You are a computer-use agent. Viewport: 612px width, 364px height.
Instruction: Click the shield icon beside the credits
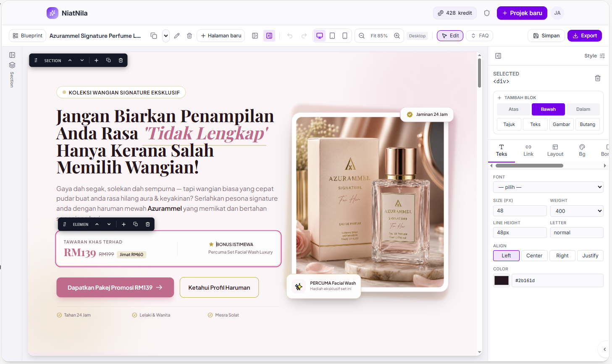tap(487, 13)
